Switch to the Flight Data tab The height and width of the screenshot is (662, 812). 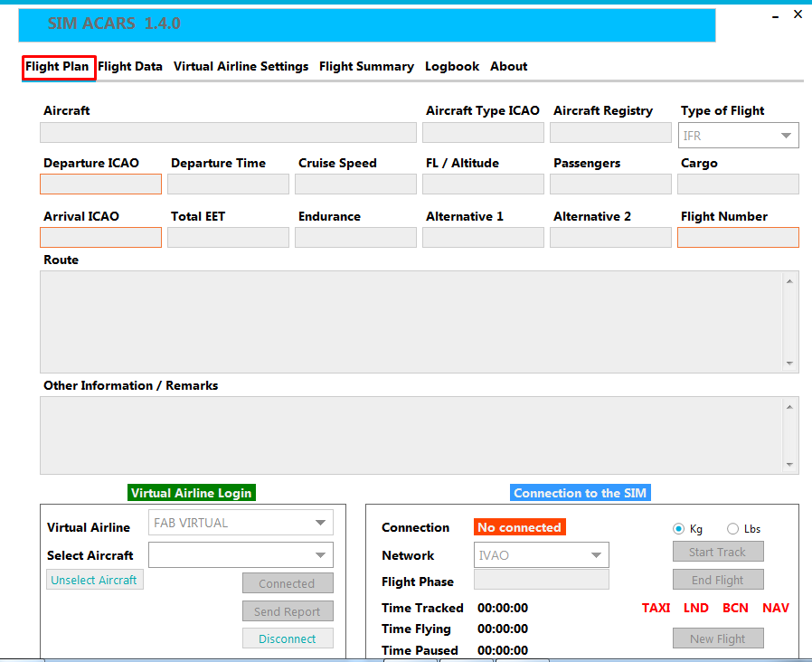point(130,66)
